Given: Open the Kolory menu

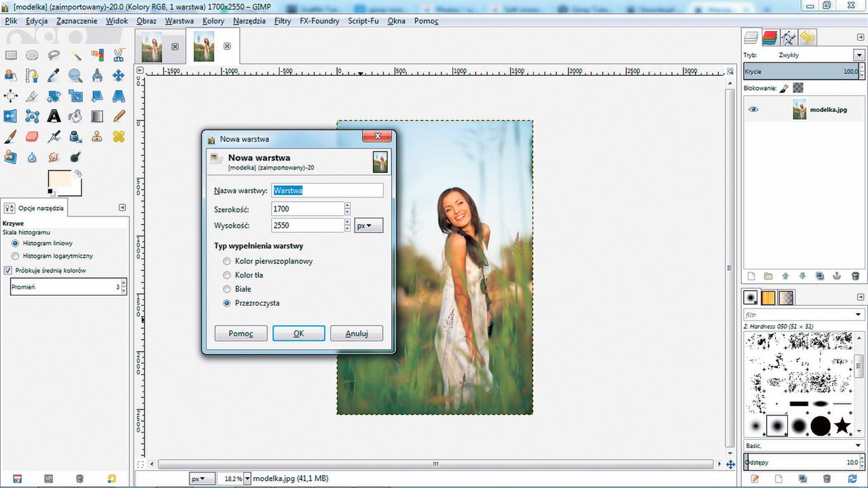Looking at the screenshot, I should coord(214,21).
